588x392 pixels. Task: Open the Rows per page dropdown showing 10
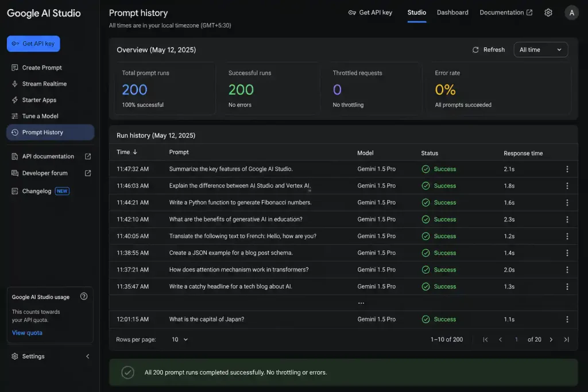pos(180,340)
